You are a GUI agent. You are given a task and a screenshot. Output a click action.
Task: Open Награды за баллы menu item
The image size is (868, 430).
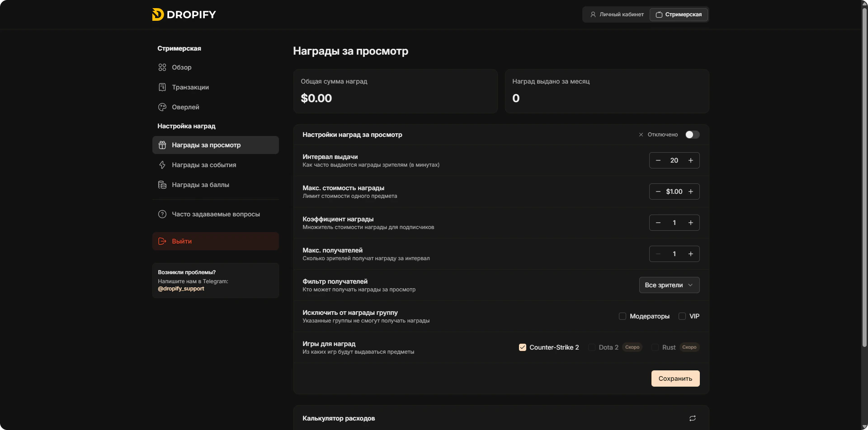click(216, 185)
